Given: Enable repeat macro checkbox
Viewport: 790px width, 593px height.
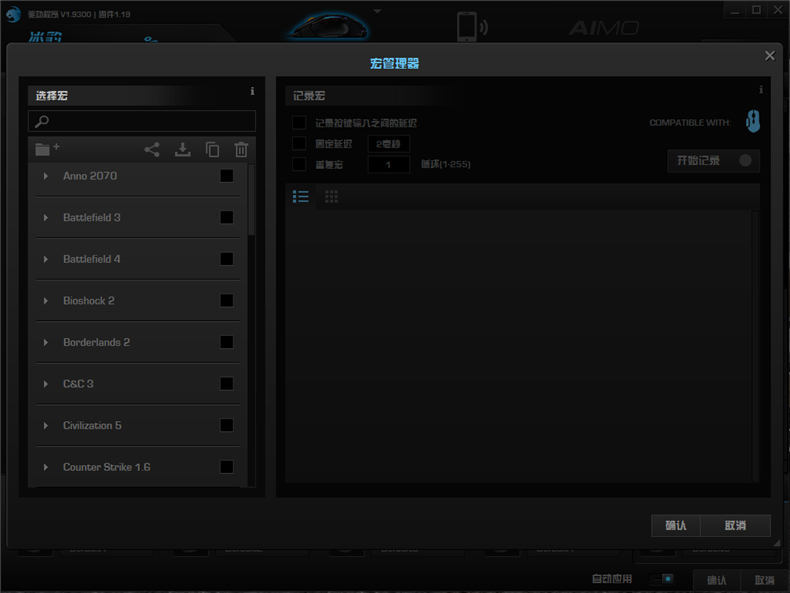Looking at the screenshot, I should 299,164.
